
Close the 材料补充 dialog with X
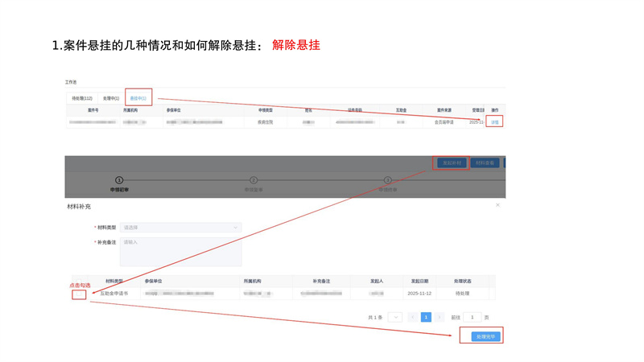tap(497, 205)
